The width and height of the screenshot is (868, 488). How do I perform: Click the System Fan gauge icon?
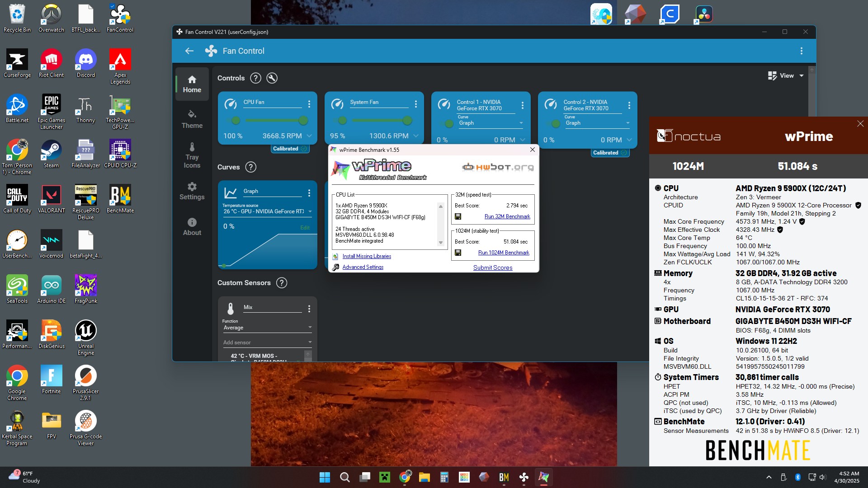click(337, 104)
